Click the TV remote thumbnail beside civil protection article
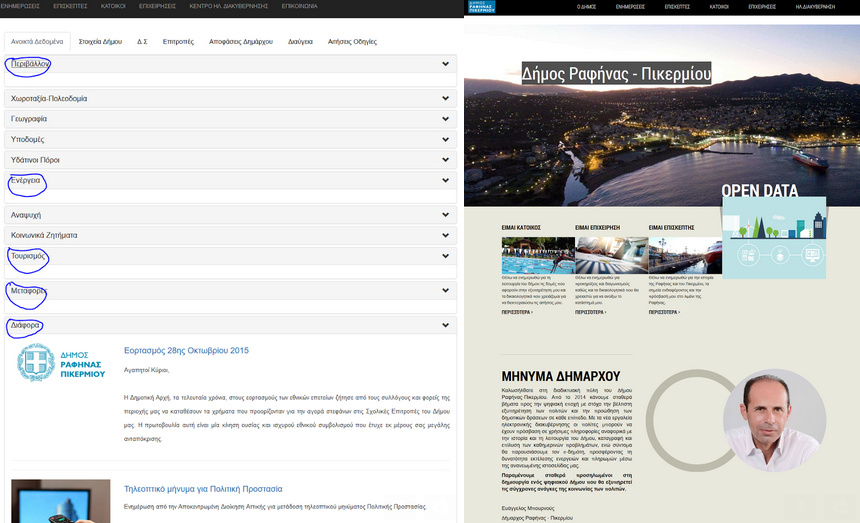This screenshot has height=523, width=860. 60,501
